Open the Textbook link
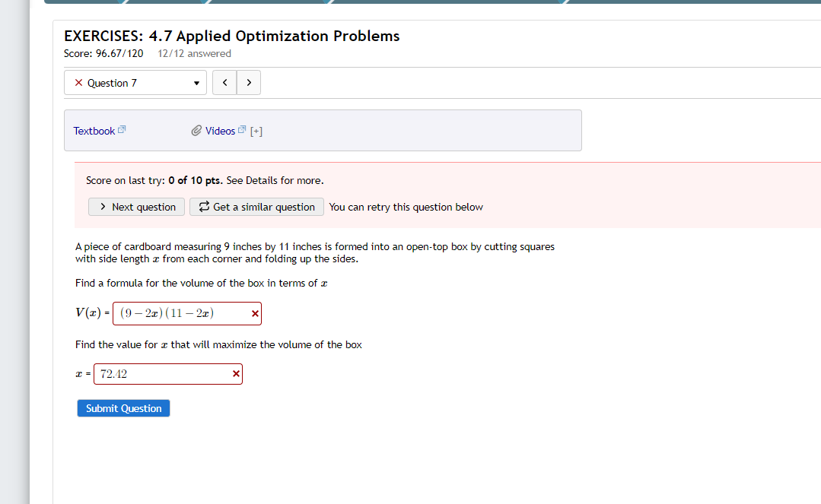The width and height of the screenshot is (821, 504). tap(94, 130)
